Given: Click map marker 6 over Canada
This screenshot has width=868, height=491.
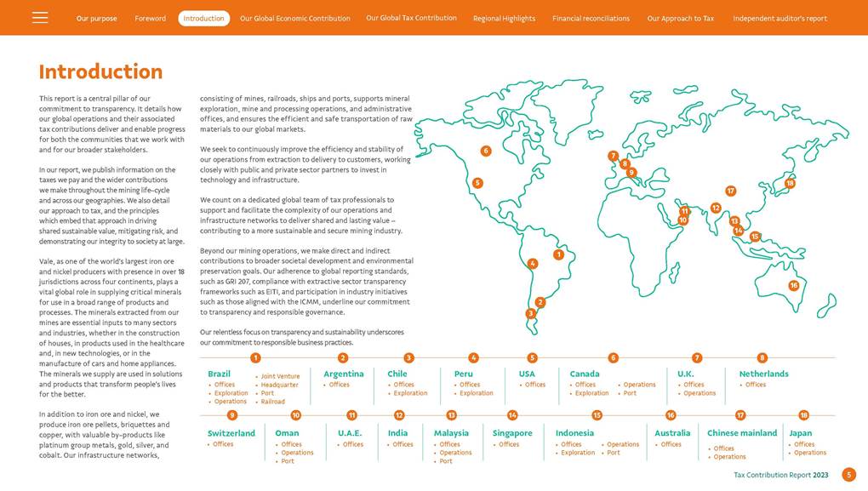Looking at the screenshot, I should point(486,151).
